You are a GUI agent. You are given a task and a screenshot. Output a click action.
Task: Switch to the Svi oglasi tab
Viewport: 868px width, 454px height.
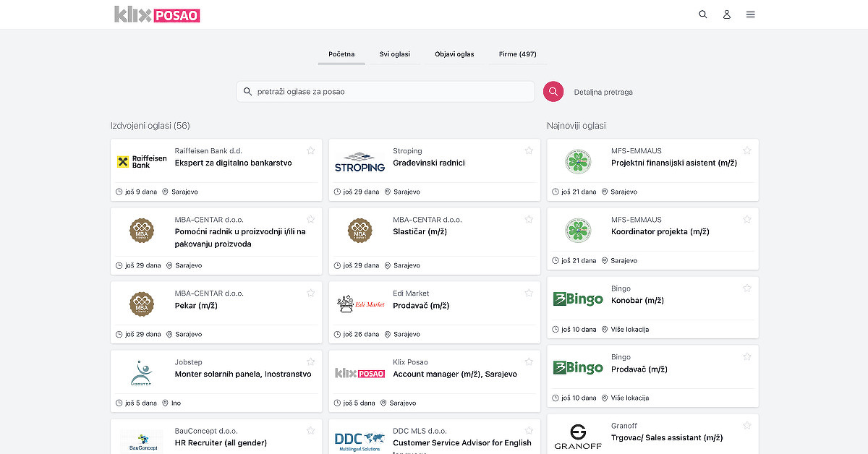(395, 54)
